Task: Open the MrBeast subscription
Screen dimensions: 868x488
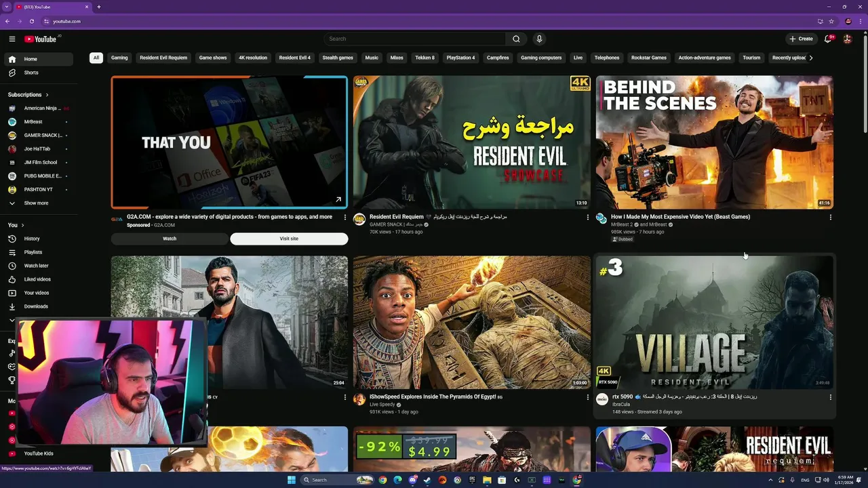Action: 40,122
